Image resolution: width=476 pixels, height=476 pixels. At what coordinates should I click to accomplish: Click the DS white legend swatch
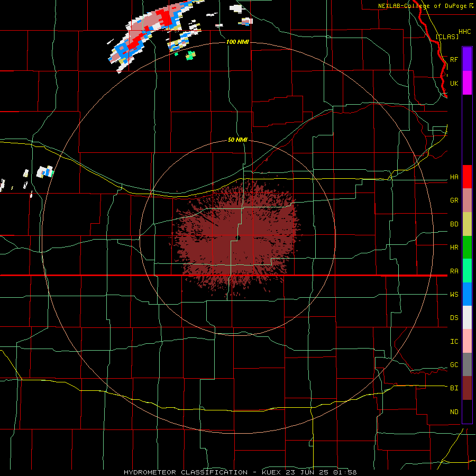(x=467, y=317)
